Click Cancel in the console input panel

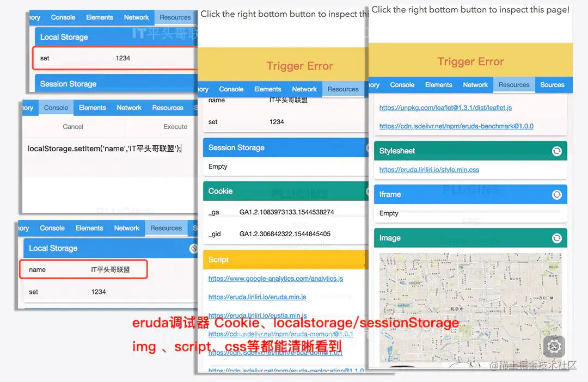pos(73,127)
